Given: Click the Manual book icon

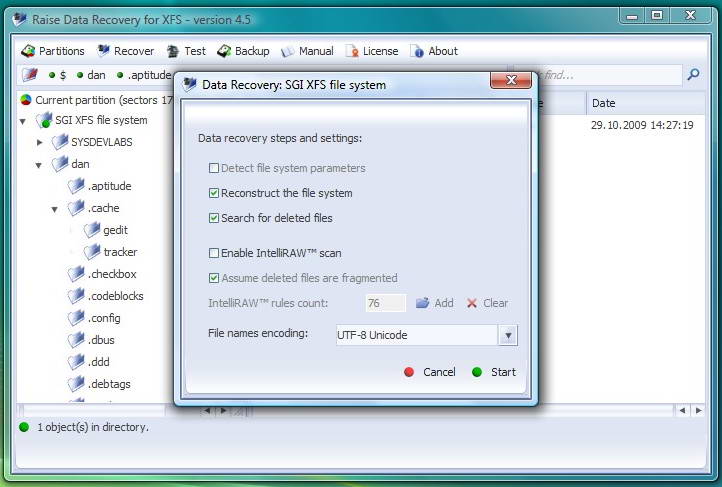Looking at the screenshot, I should click(x=287, y=52).
